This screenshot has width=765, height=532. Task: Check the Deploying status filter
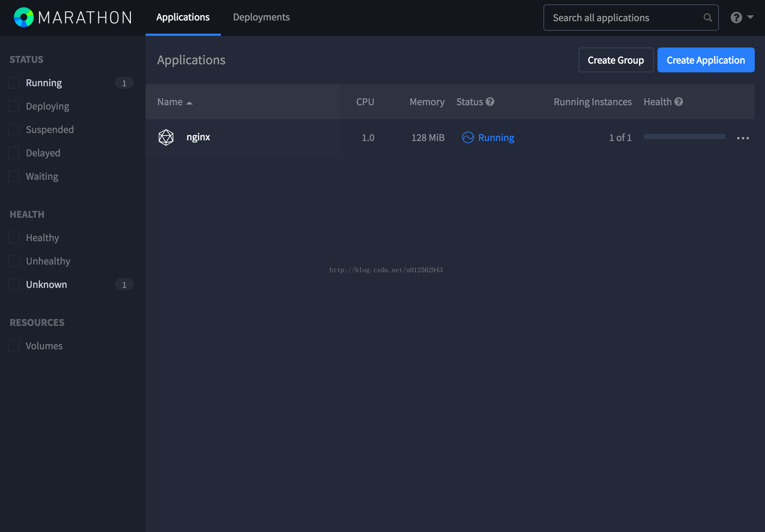pyautogui.click(x=14, y=106)
